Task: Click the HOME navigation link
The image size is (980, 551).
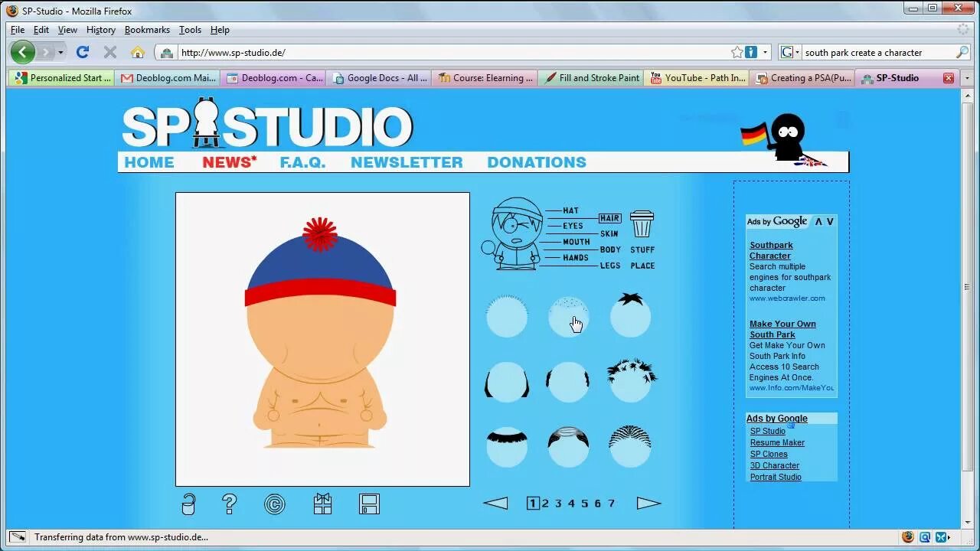Action: tap(149, 162)
